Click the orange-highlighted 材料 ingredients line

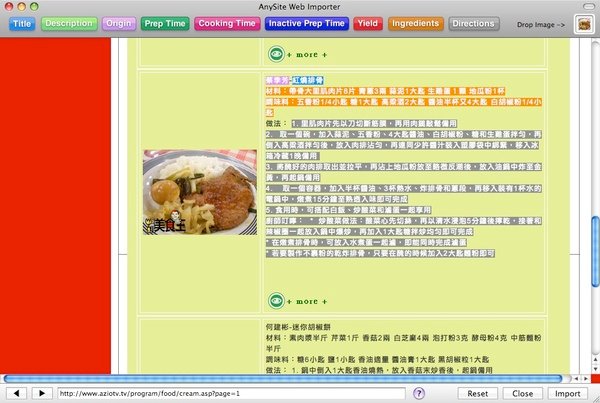point(385,91)
